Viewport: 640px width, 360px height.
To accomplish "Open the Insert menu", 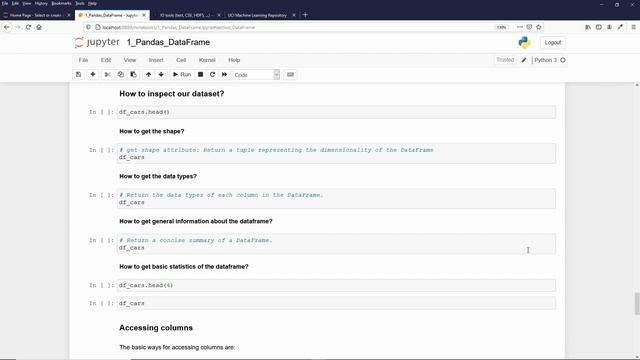I will click(x=156, y=60).
